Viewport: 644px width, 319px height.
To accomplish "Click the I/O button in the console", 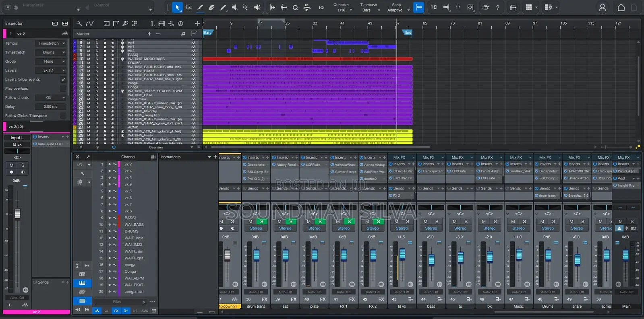I will tap(80, 165).
